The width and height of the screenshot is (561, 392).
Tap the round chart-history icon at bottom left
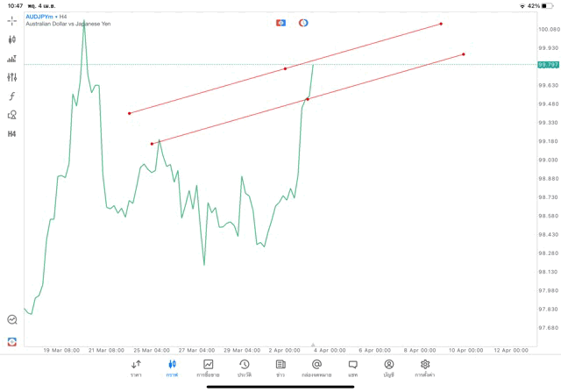[x=12, y=320]
